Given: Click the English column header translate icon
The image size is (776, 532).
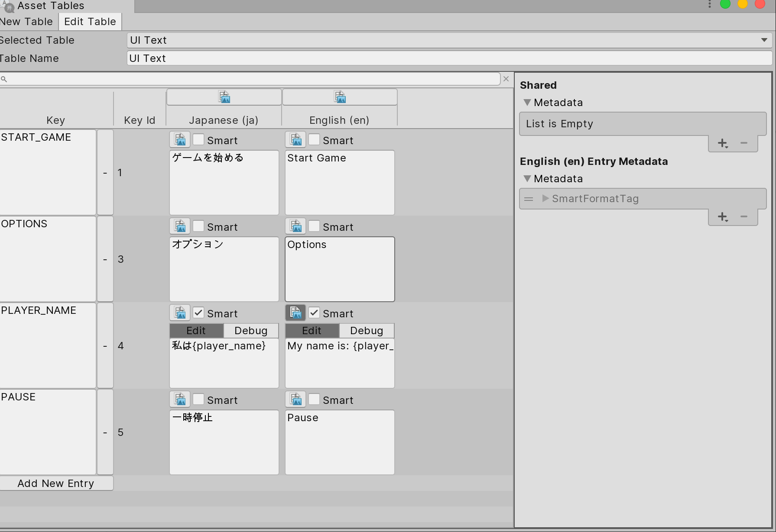Looking at the screenshot, I should tap(339, 97).
